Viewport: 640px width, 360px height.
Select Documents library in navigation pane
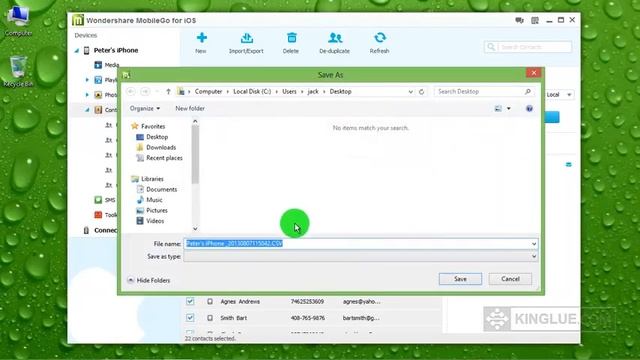coord(158,189)
